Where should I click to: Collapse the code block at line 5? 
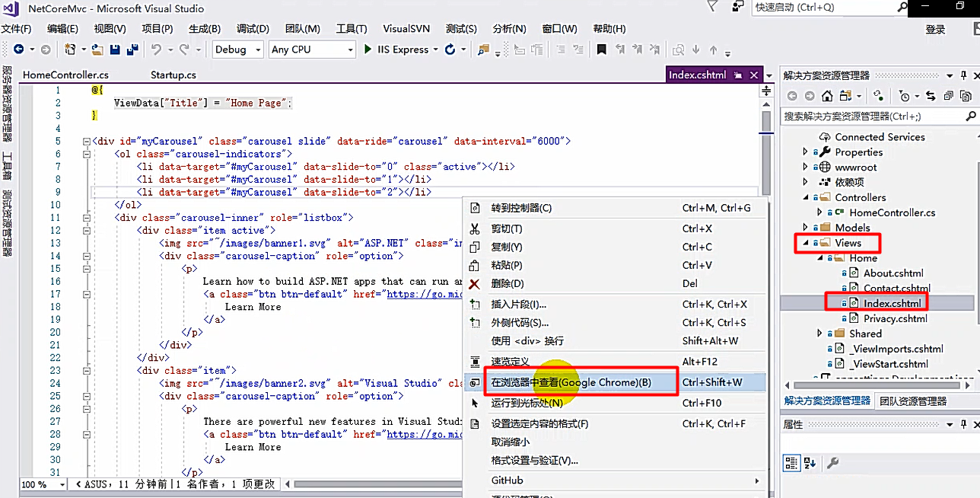[x=85, y=142]
